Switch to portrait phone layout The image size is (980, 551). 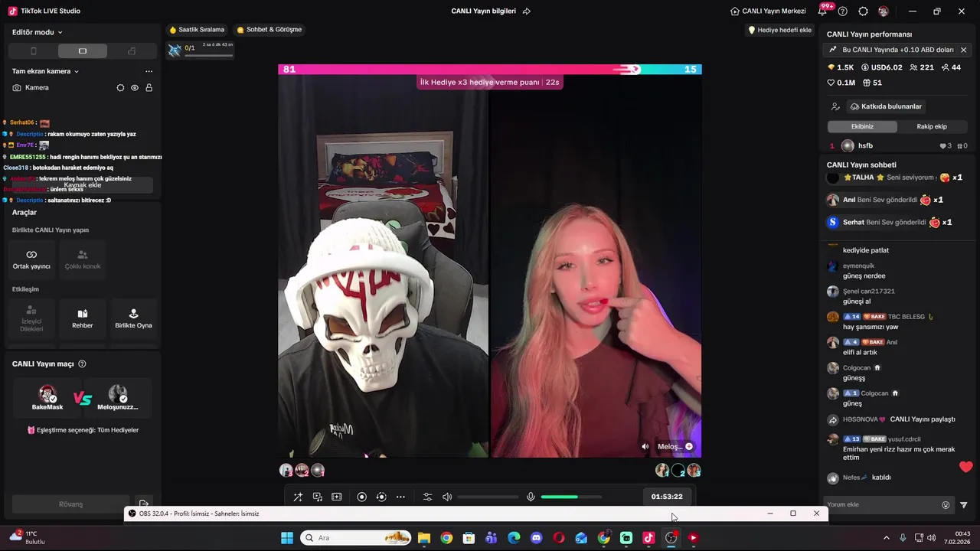coord(33,51)
